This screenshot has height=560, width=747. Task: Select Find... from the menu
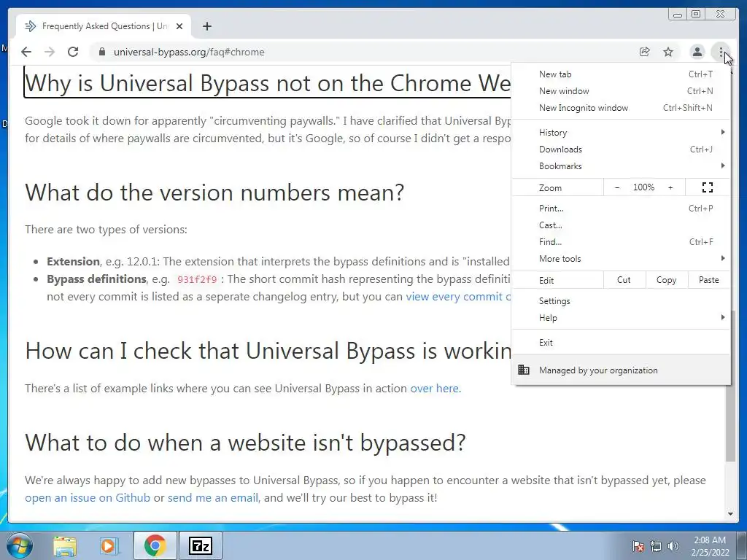pos(622,242)
